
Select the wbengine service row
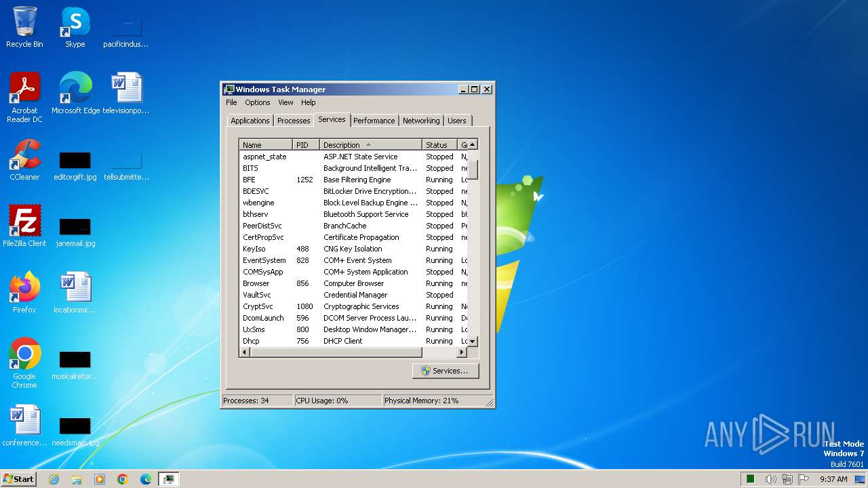click(x=353, y=203)
